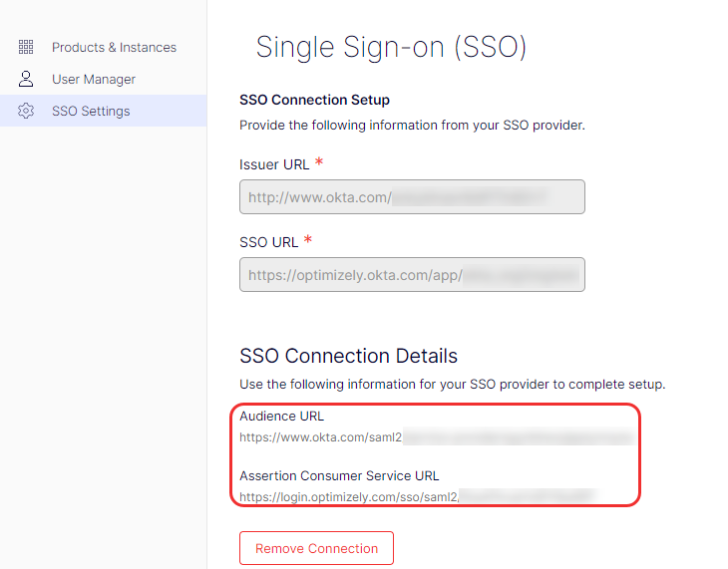Click the red asterisk beside SSO URL
728x569 pixels.
pos(308,240)
